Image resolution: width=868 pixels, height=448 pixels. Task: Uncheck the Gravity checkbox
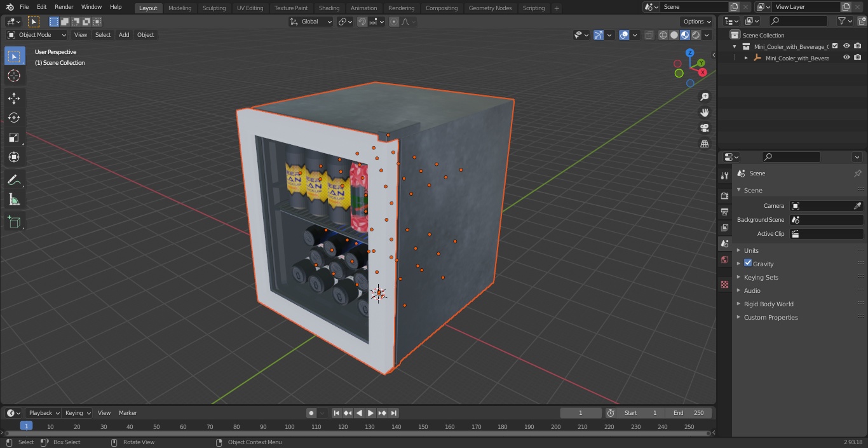tap(748, 263)
